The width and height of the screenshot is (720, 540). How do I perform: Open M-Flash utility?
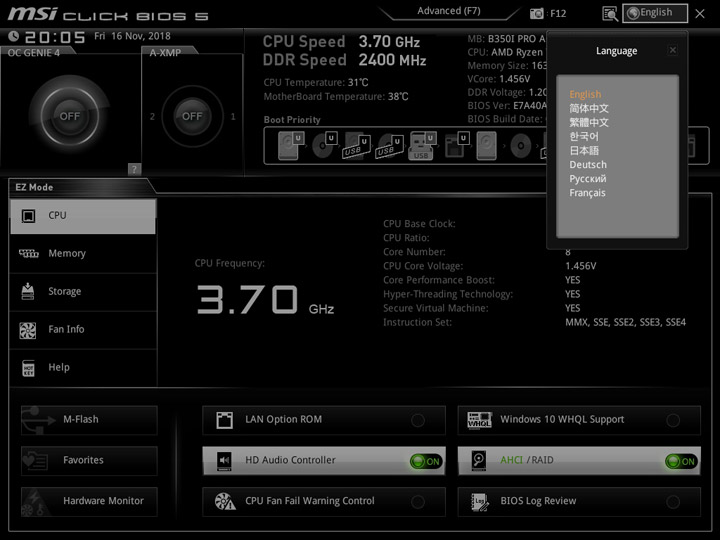coord(89,420)
